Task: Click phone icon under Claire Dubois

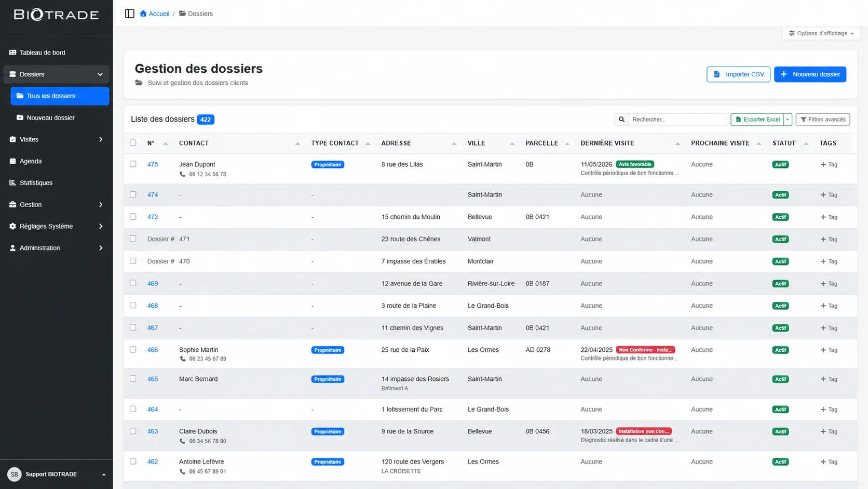Action: pyautogui.click(x=182, y=441)
